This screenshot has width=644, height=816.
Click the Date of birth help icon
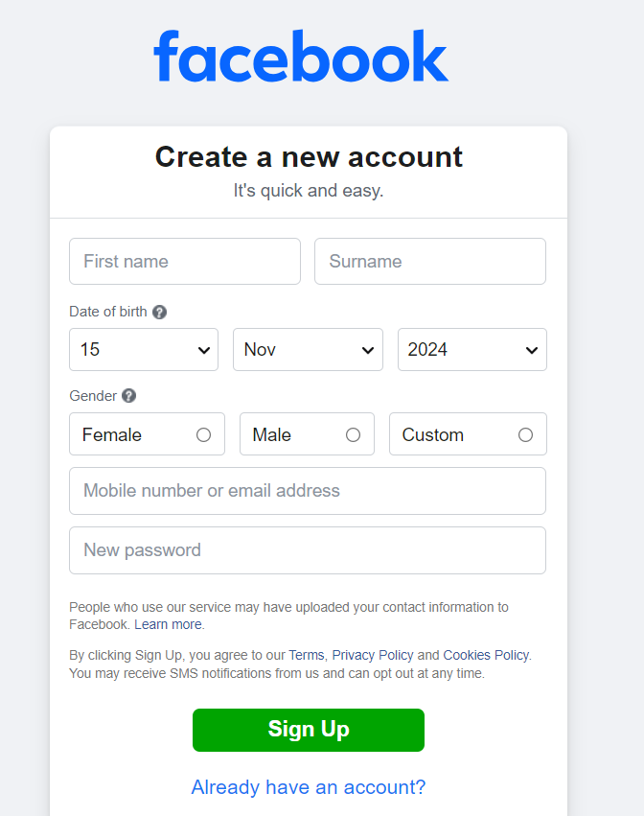pyautogui.click(x=160, y=312)
